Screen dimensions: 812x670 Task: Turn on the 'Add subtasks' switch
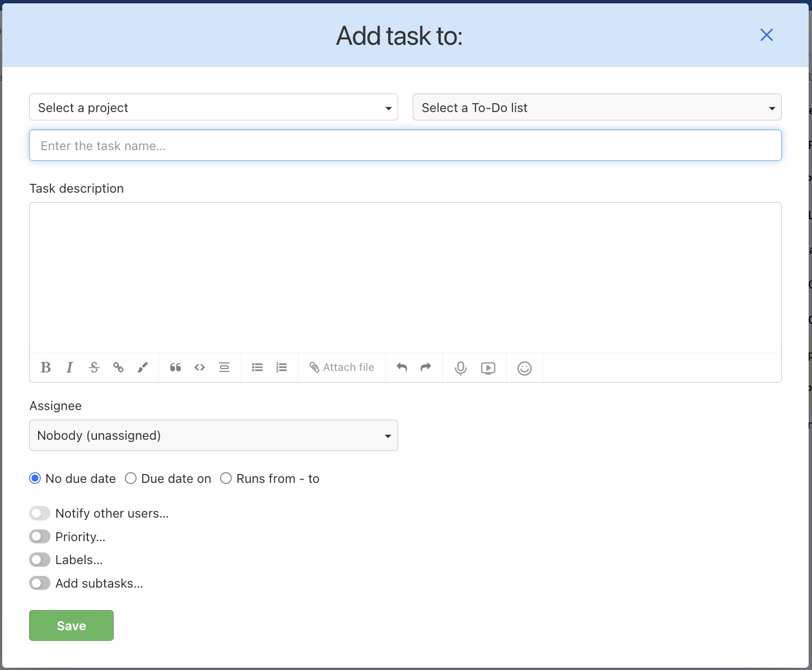pos(39,583)
